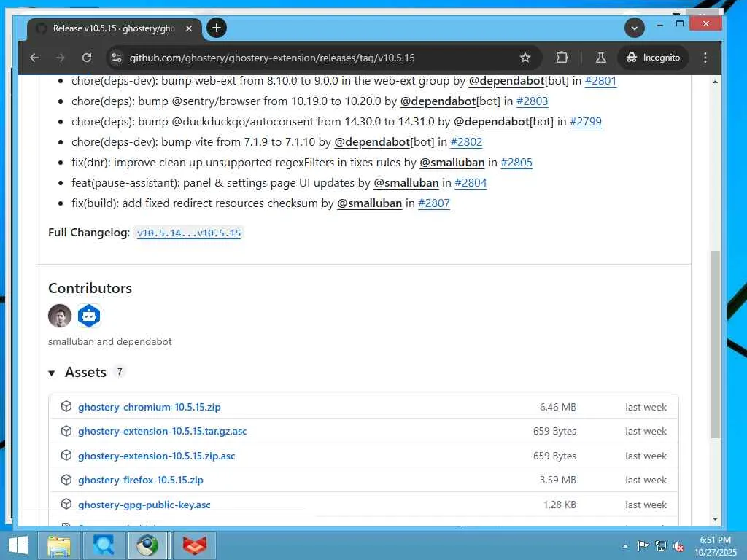Close the Release v10.5.15 tab
The height and width of the screenshot is (560, 747).
(x=189, y=28)
